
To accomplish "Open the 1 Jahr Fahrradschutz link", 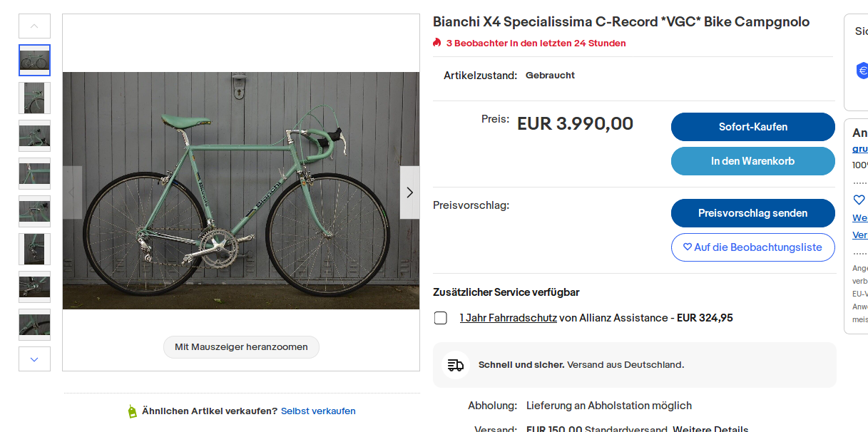I will 508,318.
